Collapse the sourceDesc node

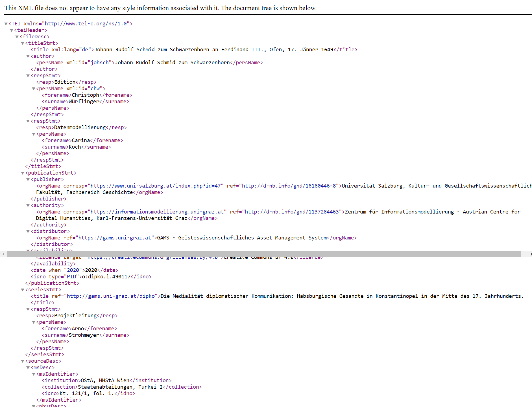coord(23,361)
